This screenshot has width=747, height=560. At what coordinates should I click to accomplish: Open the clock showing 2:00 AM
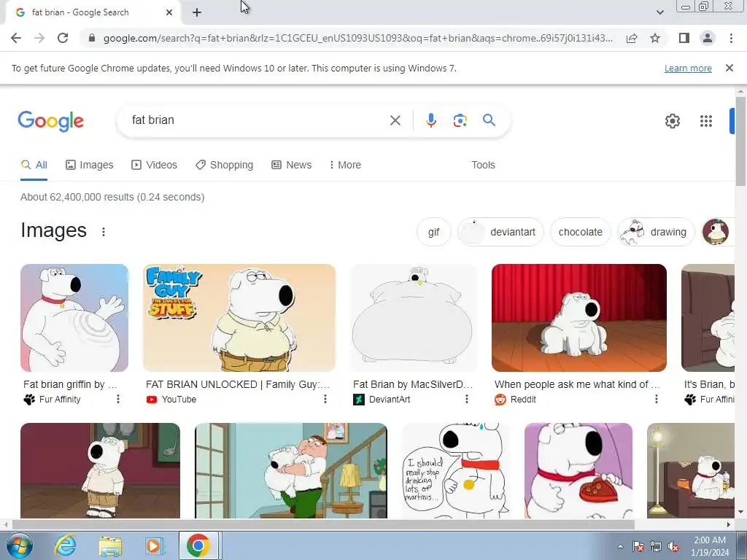point(710,546)
